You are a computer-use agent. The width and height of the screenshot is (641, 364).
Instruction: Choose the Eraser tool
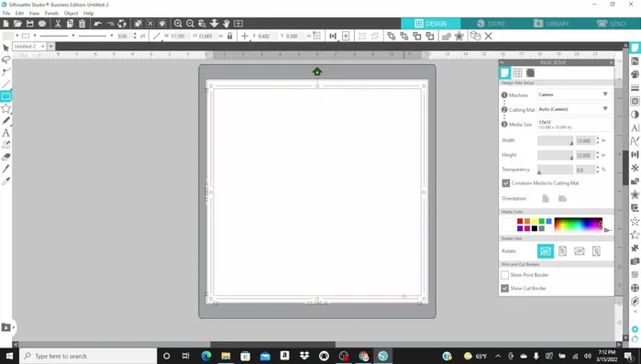pyautogui.click(x=6, y=157)
